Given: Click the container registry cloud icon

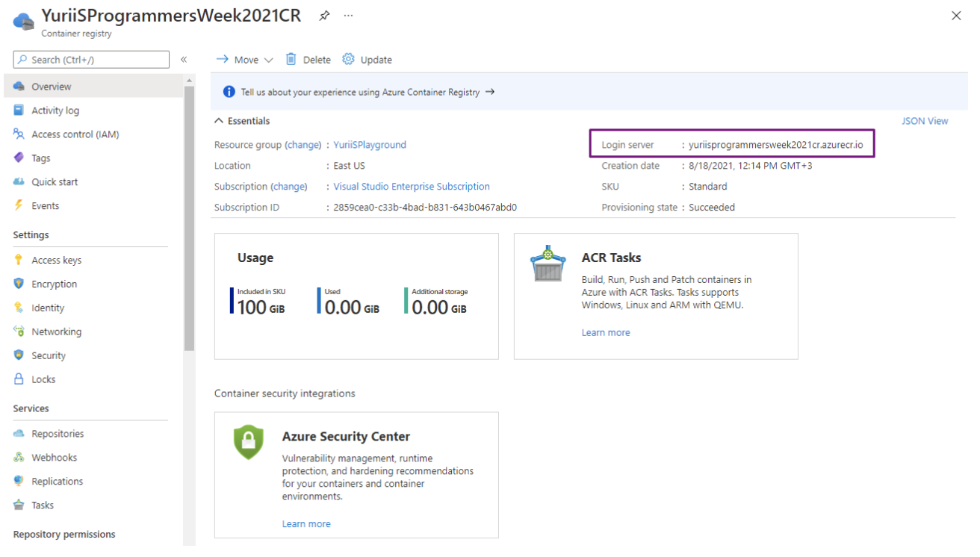Looking at the screenshot, I should pyautogui.click(x=24, y=22).
